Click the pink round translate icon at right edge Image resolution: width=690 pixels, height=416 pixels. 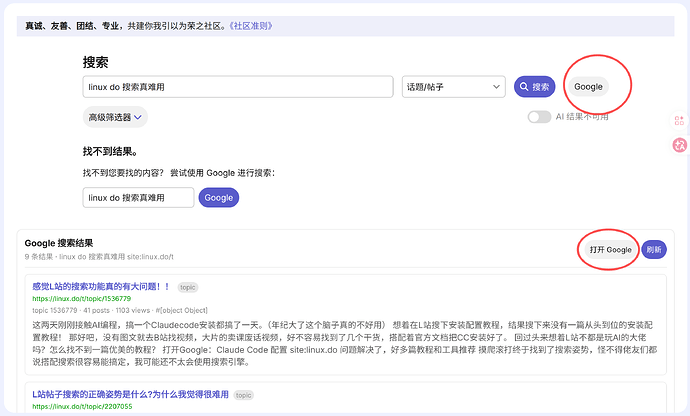click(680, 145)
